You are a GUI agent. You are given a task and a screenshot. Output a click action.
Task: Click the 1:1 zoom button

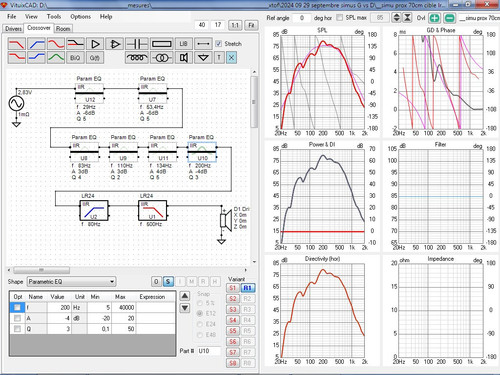pyautogui.click(x=235, y=25)
